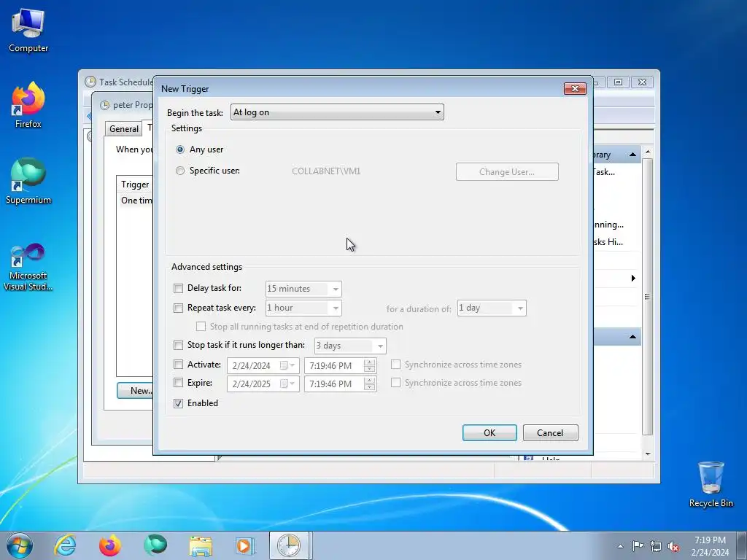Open the expiration date calendar picker
The height and width of the screenshot is (560, 747).
click(287, 384)
